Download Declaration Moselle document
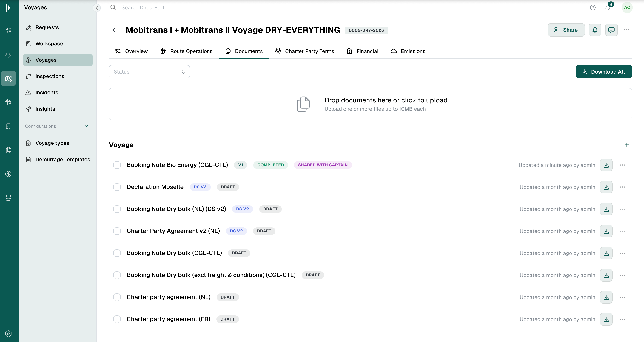 [606, 187]
